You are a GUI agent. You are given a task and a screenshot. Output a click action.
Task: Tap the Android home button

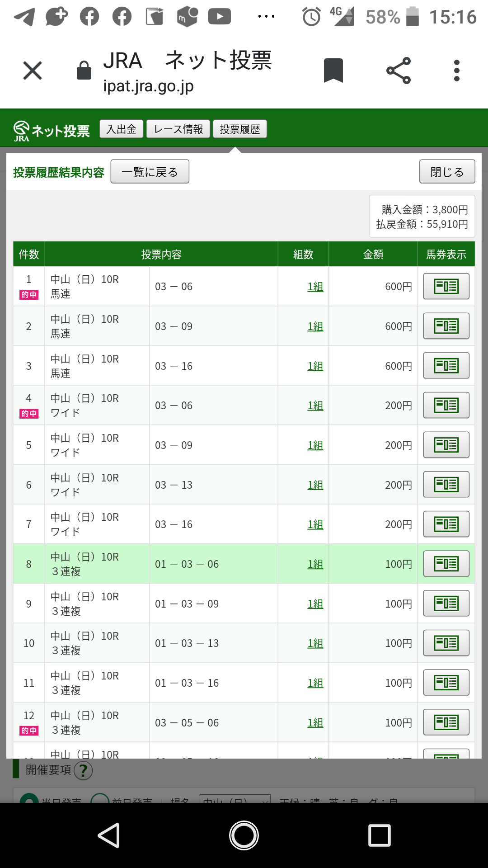point(244,835)
